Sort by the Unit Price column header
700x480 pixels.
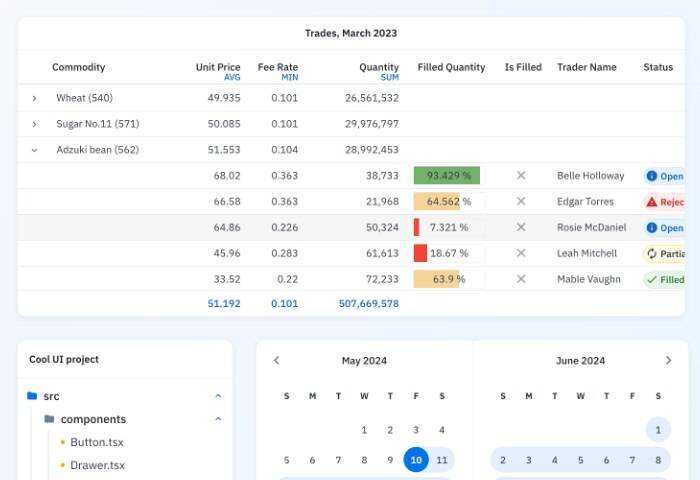(x=218, y=67)
